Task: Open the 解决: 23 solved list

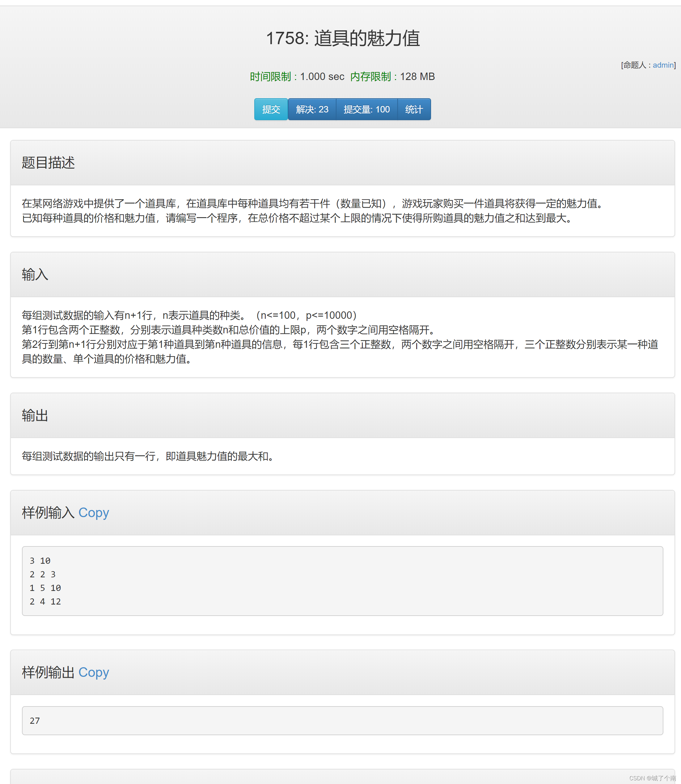Action: tap(312, 109)
